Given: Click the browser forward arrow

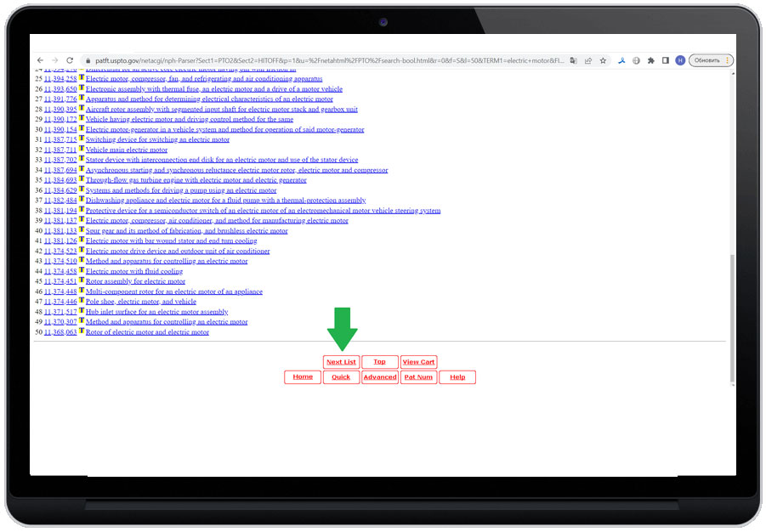Looking at the screenshot, I should pos(54,61).
